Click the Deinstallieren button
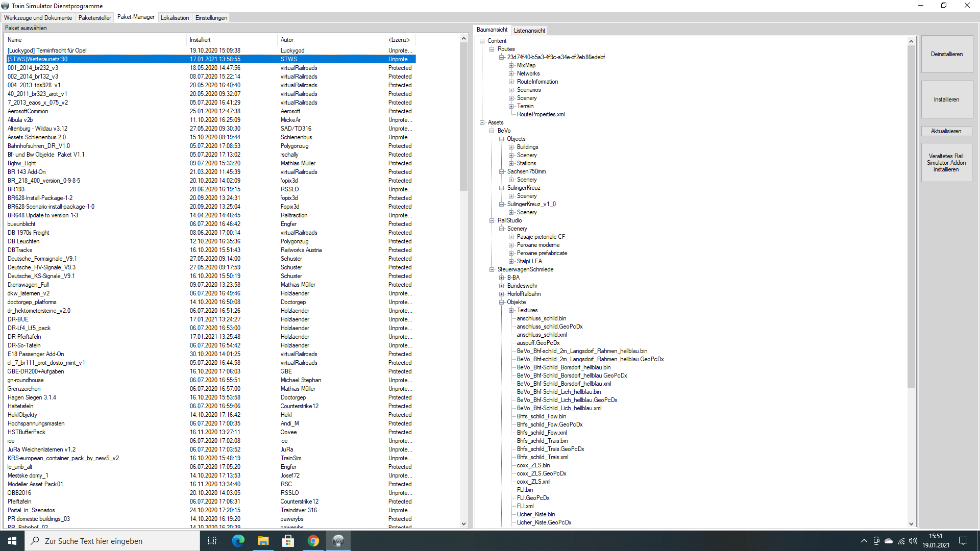This screenshot has width=980, height=551. (x=946, y=54)
